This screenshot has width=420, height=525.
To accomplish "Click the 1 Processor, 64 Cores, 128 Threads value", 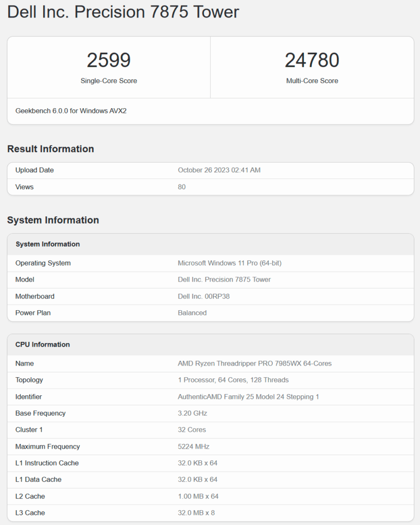I will click(233, 380).
